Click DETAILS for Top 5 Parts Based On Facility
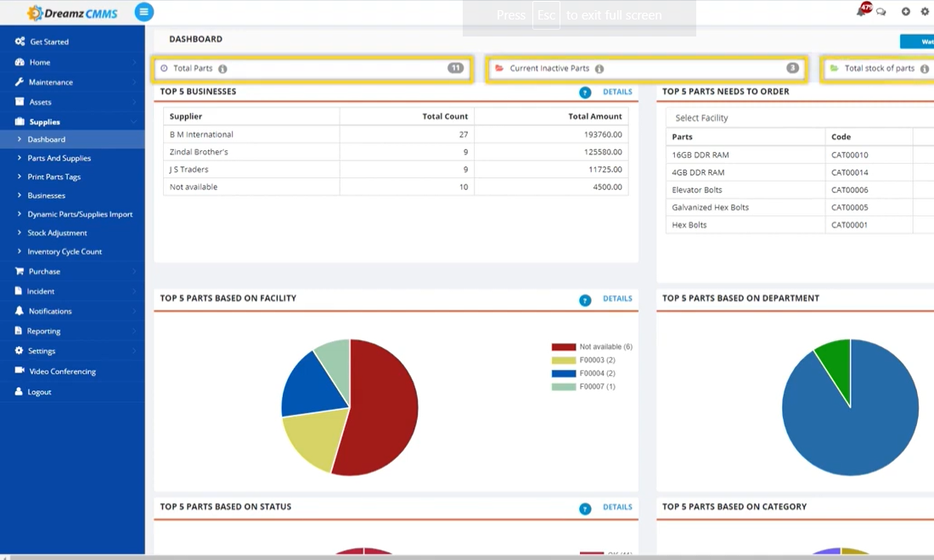This screenshot has width=934, height=560. coord(617,299)
